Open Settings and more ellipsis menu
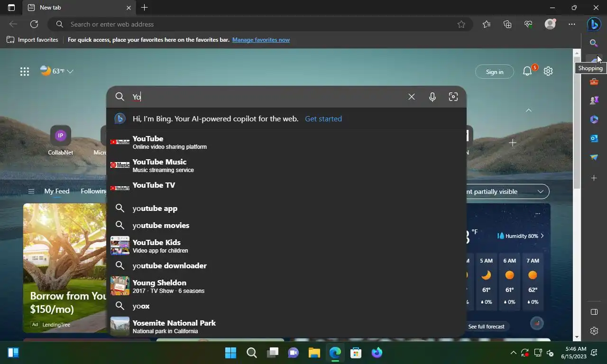Viewport: 607px width, 364px height. click(x=572, y=24)
